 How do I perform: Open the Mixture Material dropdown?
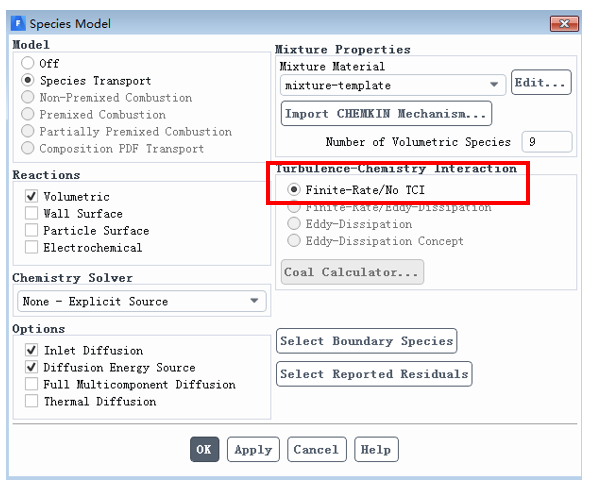[x=393, y=85]
